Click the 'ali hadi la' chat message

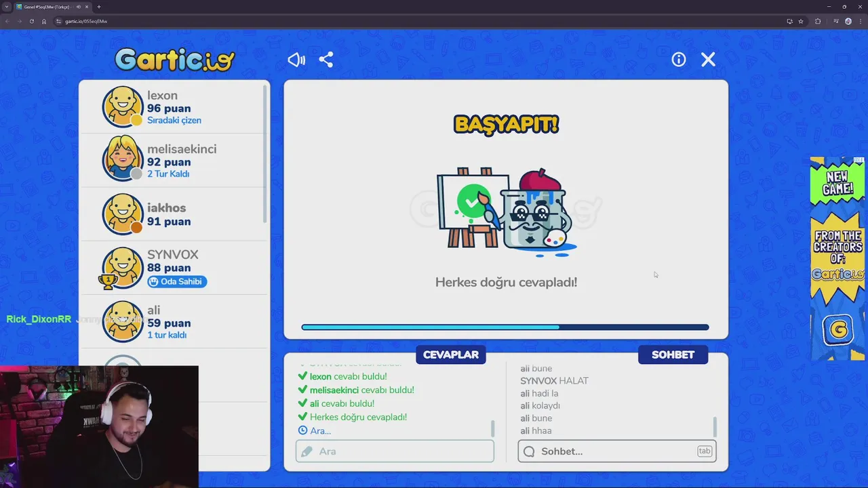click(539, 393)
